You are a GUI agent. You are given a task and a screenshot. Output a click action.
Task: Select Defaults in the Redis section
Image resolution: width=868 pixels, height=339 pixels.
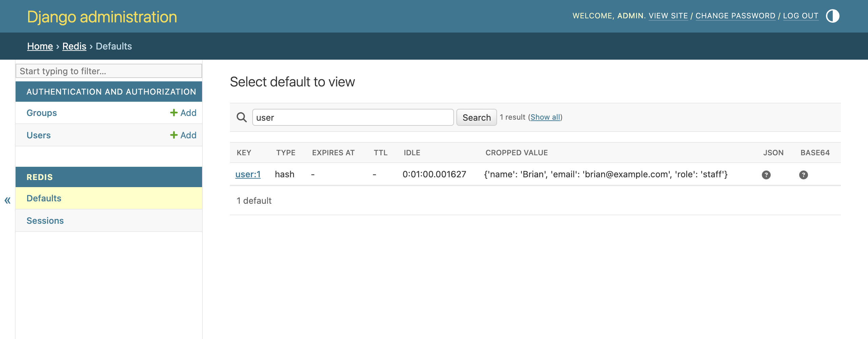[44, 198]
